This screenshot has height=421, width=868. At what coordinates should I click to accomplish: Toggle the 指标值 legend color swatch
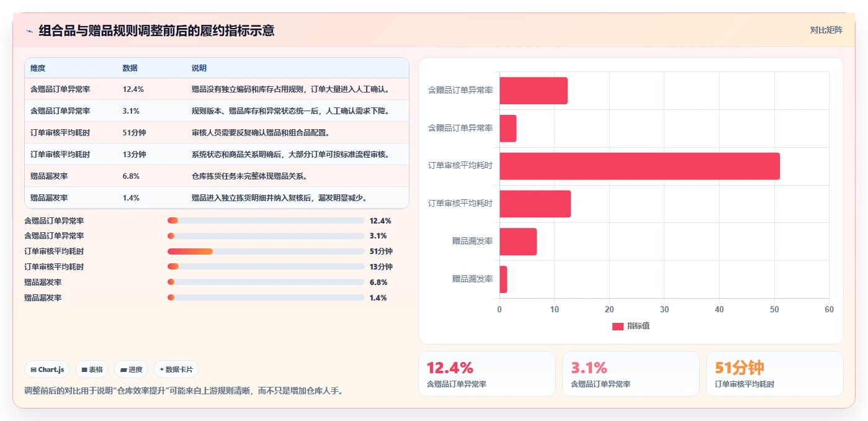pyautogui.click(x=617, y=326)
